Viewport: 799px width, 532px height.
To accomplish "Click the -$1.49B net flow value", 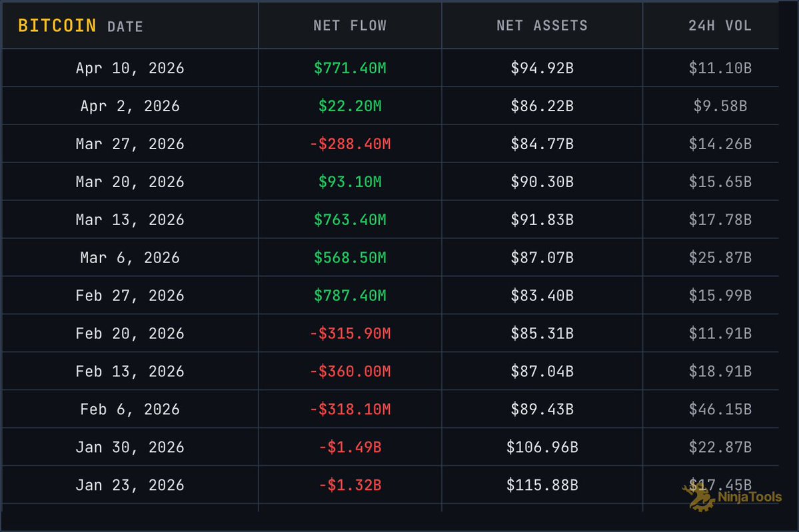I will pyautogui.click(x=350, y=447).
